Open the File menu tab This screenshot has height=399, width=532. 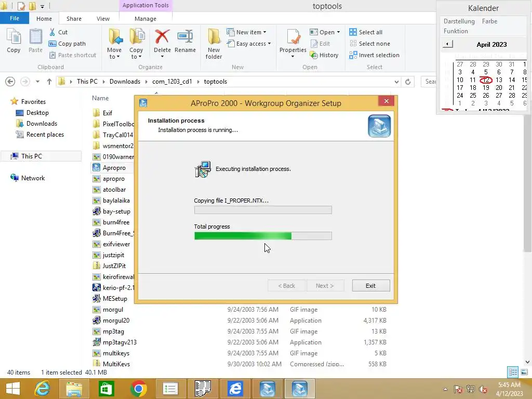(14, 18)
